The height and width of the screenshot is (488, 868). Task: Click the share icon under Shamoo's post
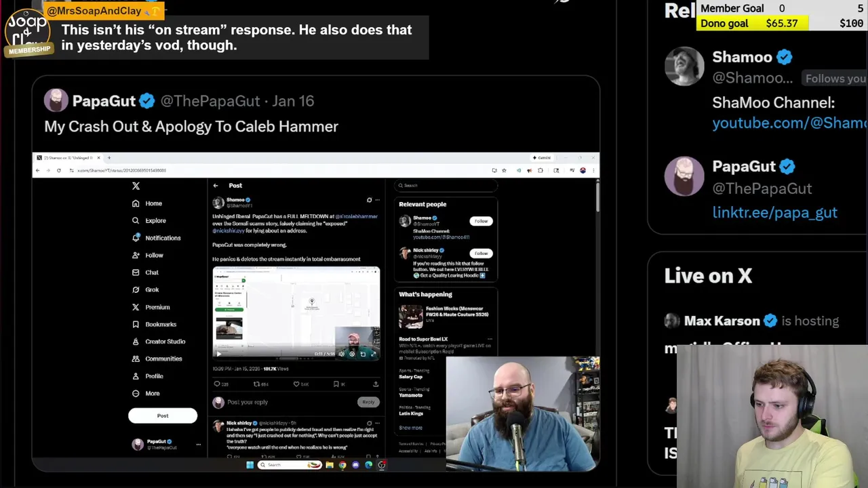[376, 384]
